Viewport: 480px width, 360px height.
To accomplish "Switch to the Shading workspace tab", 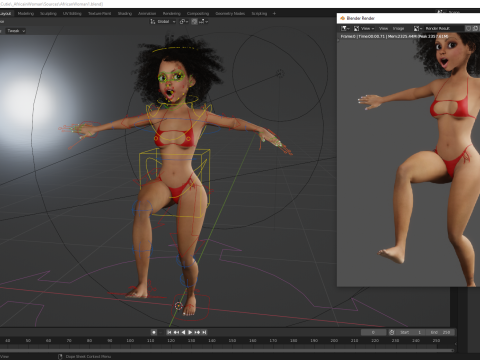I will coord(125,14).
